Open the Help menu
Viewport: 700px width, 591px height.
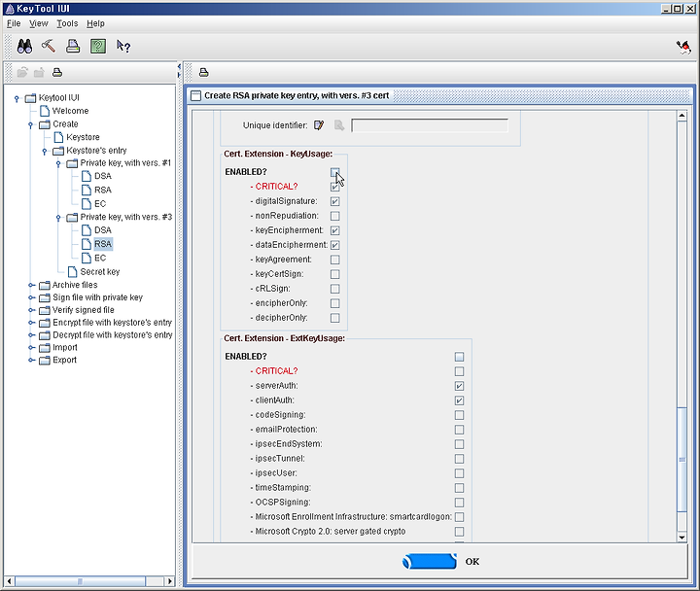(95, 23)
